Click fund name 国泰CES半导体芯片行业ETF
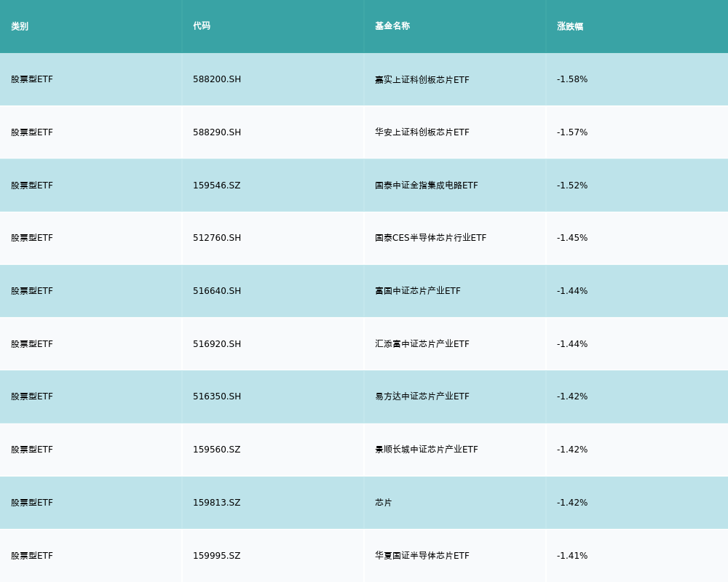The image size is (728, 582). click(430, 238)
